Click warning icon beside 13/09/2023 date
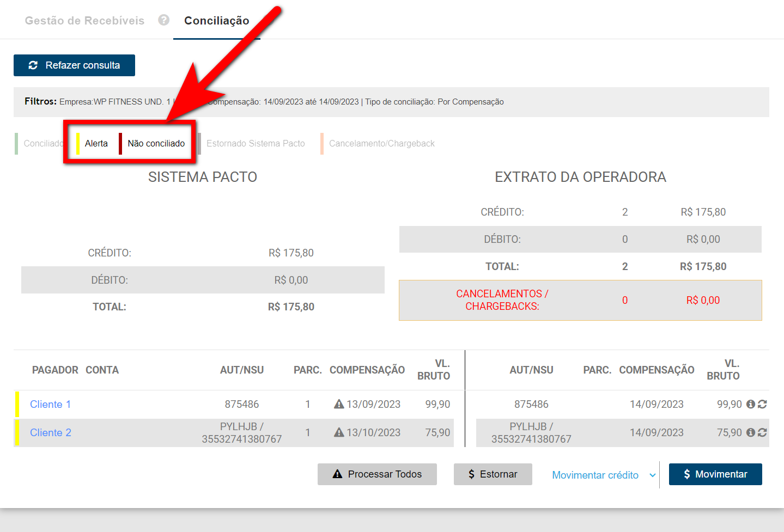This screenshot has height=532, width=784. (339, 404)
